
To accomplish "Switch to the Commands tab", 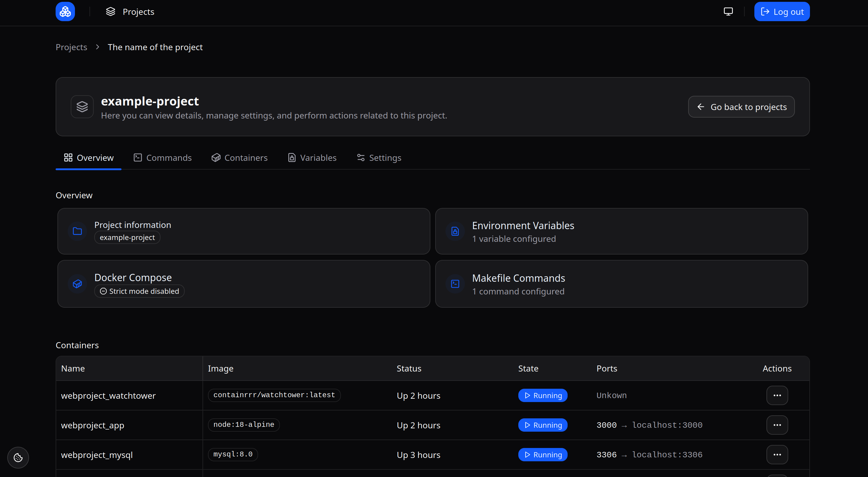I will click(162, 158).
